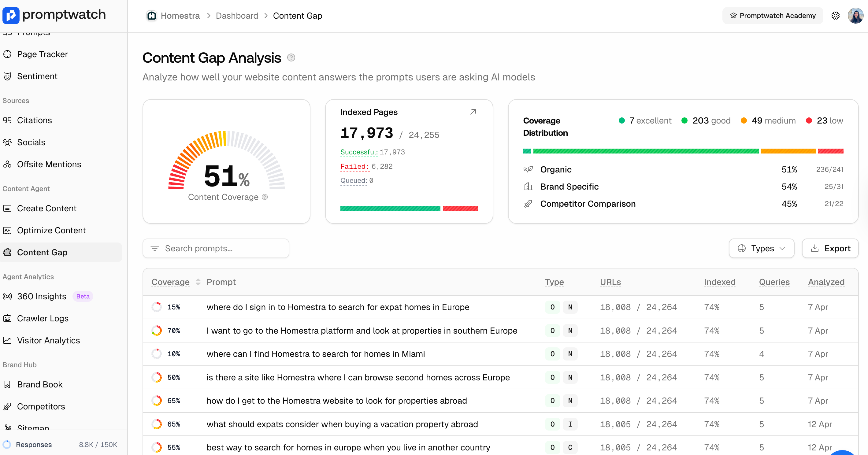The height and width of the screenshot is (455, 868).
Task: Click the Visitor Analytics chart icon
Action: click(7, 341)
